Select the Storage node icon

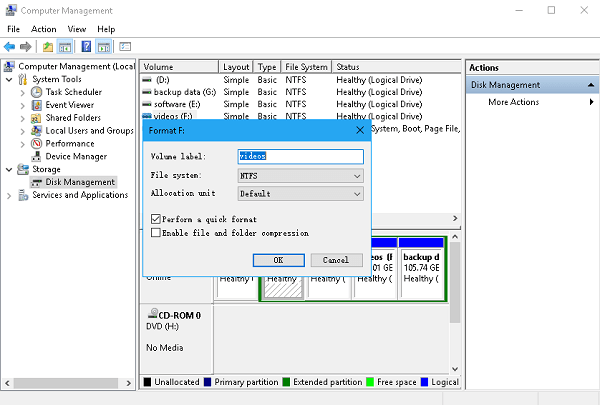(23, 169)
